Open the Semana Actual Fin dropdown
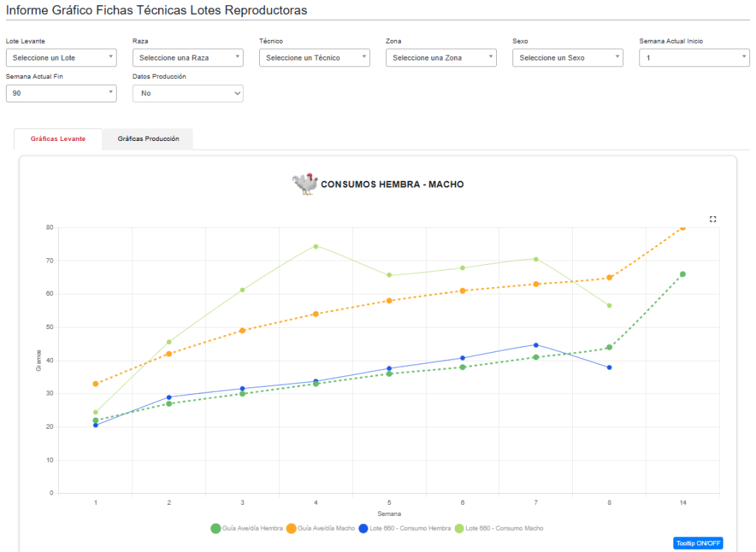The height and width of the screenshot is (552, 756). tap(61, 93)
